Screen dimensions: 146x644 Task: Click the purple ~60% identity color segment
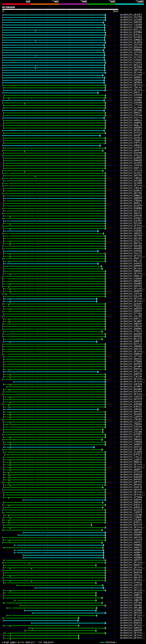[73, 4]
